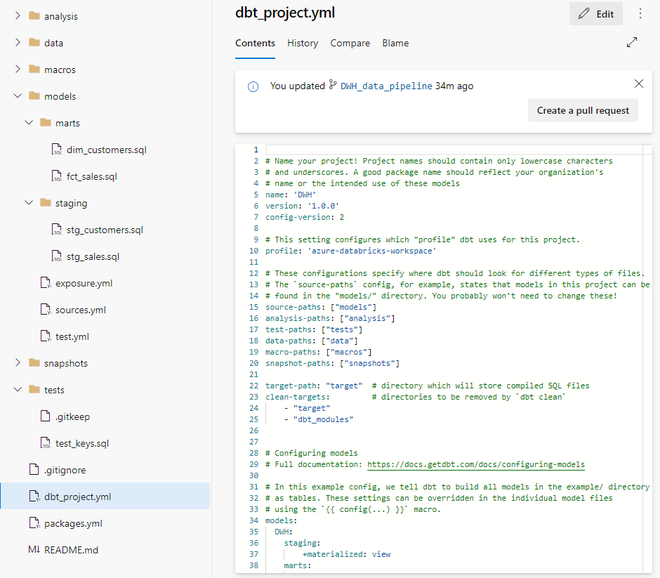Create a pull request
The width and height of the screenshot is (660, 578).
582,110
